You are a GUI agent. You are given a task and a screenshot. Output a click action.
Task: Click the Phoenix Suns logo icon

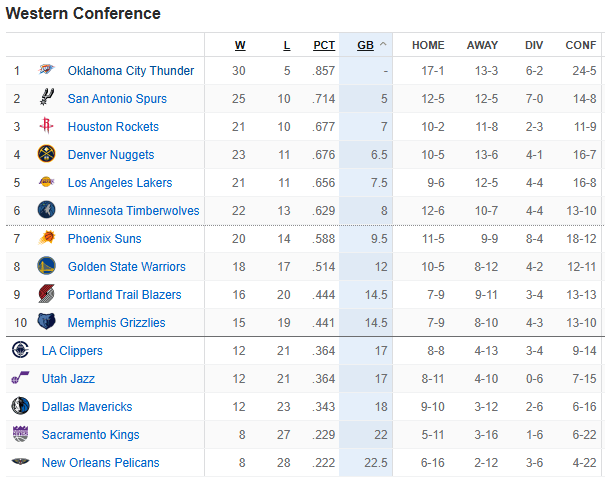click(47, 239)
